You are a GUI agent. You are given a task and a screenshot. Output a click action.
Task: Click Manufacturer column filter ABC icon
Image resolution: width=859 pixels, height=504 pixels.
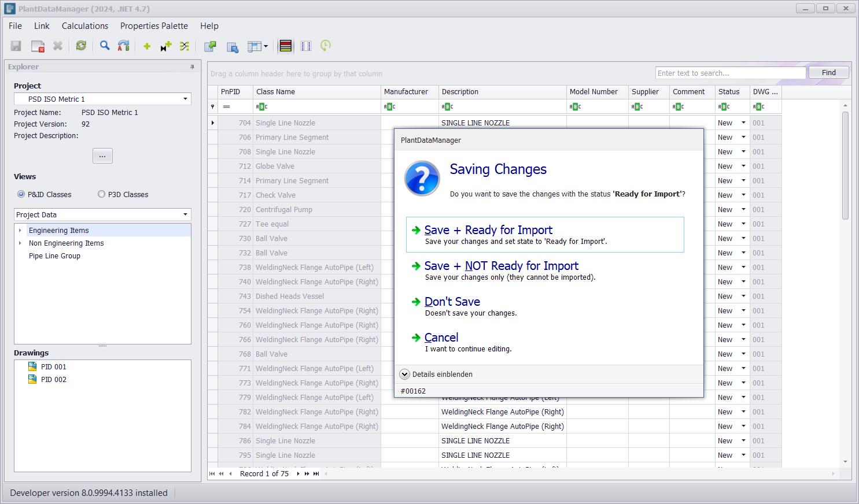coord(389,106)
